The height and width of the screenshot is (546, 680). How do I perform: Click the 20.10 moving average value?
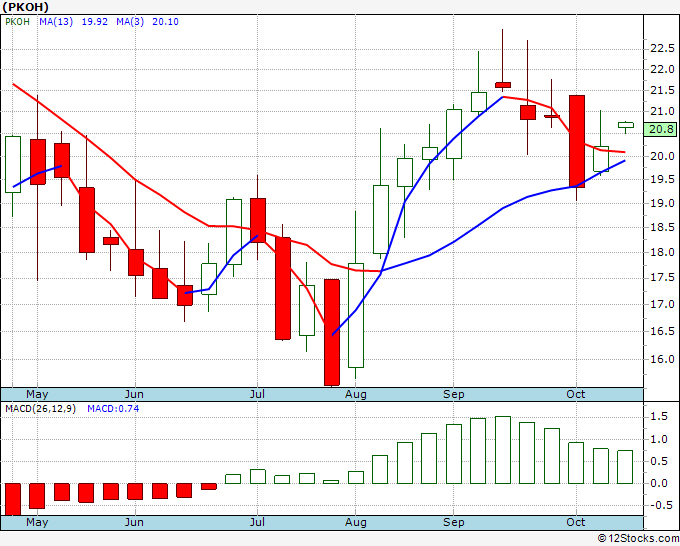click(165, 22)
